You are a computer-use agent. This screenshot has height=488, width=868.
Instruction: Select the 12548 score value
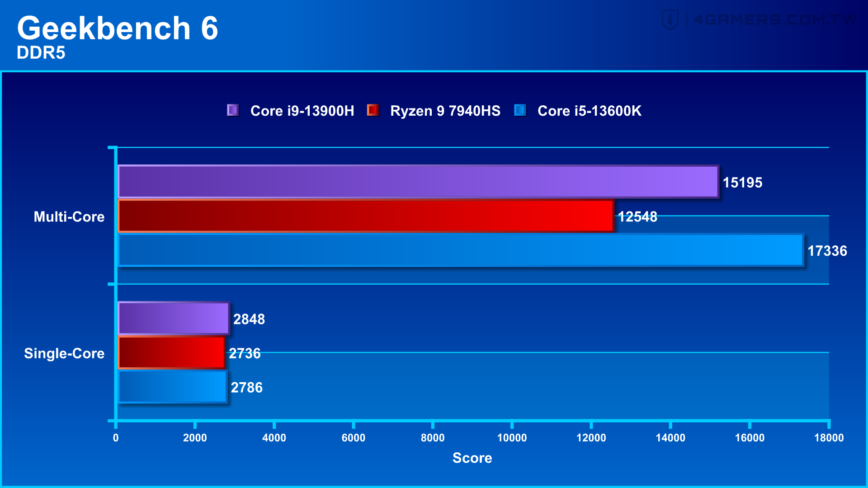(x=637, y=217)
